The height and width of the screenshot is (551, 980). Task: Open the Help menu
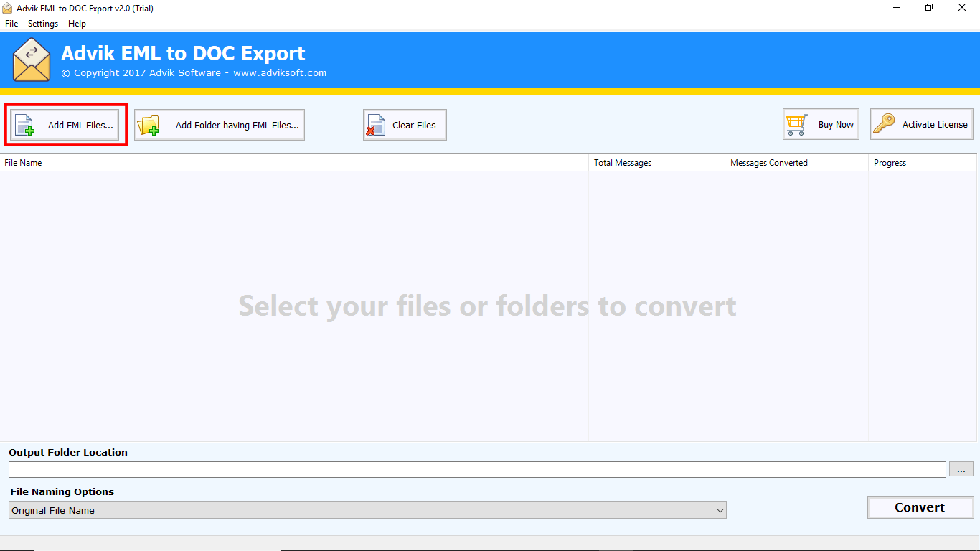[77, 24]
